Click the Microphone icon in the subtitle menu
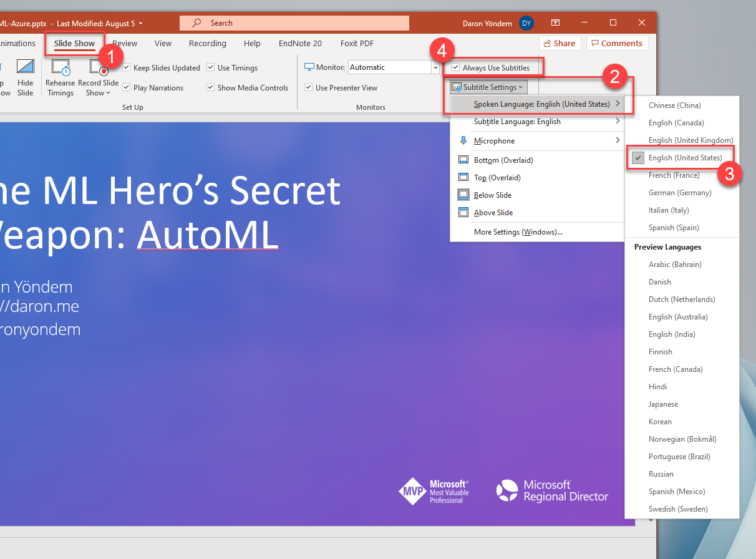This screenshot has width=756, height=559. [463, 140]
